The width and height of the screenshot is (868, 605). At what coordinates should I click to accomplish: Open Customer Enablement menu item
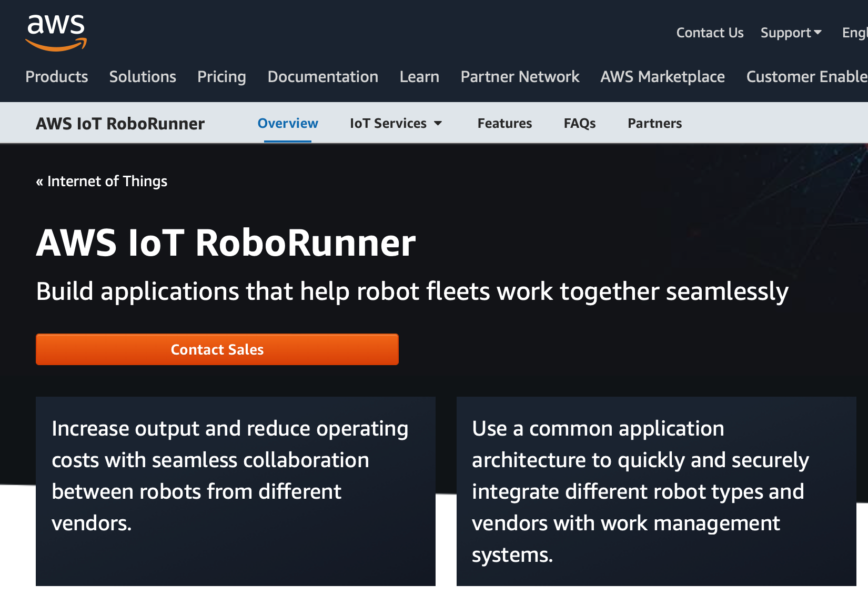pos(806,77)
